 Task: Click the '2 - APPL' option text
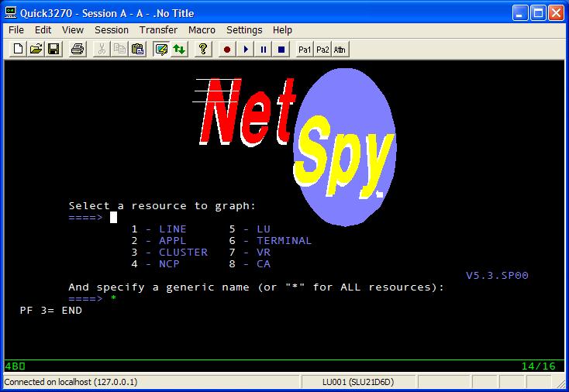159,240
